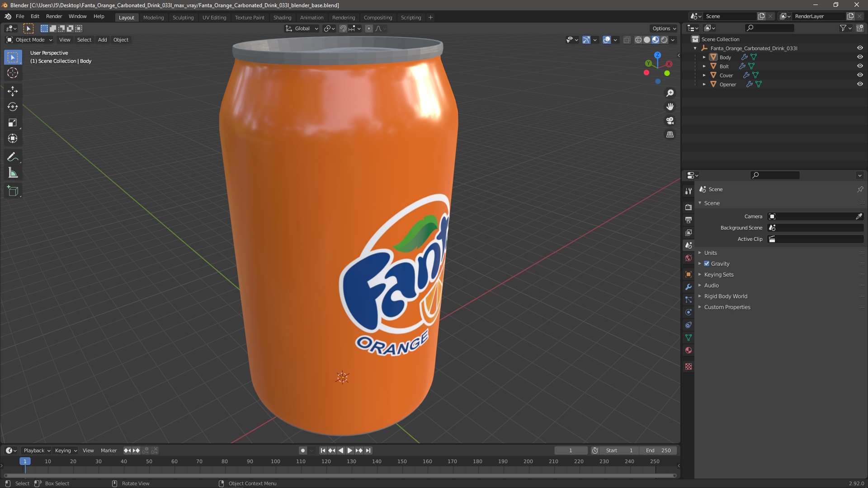Uncheck the Gravity checkbox
This screenshot has height=488, width=868.
707,264
